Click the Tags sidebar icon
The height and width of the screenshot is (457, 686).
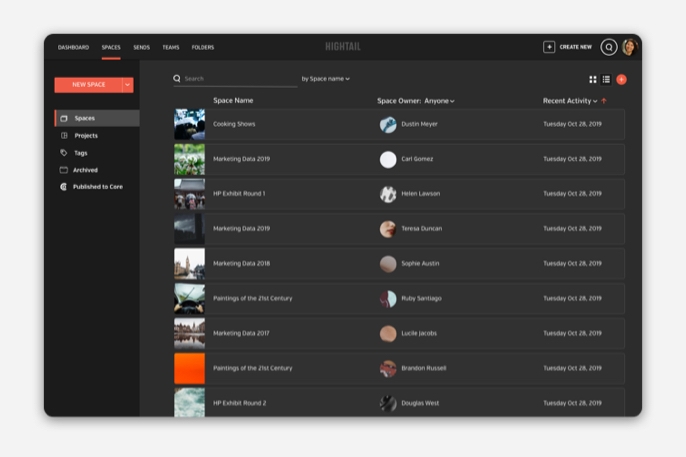click(64, 153)
